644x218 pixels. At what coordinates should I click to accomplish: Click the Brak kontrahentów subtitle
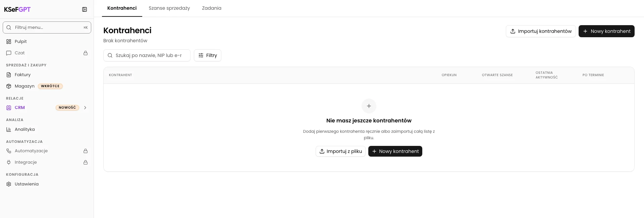pos(125,41)
